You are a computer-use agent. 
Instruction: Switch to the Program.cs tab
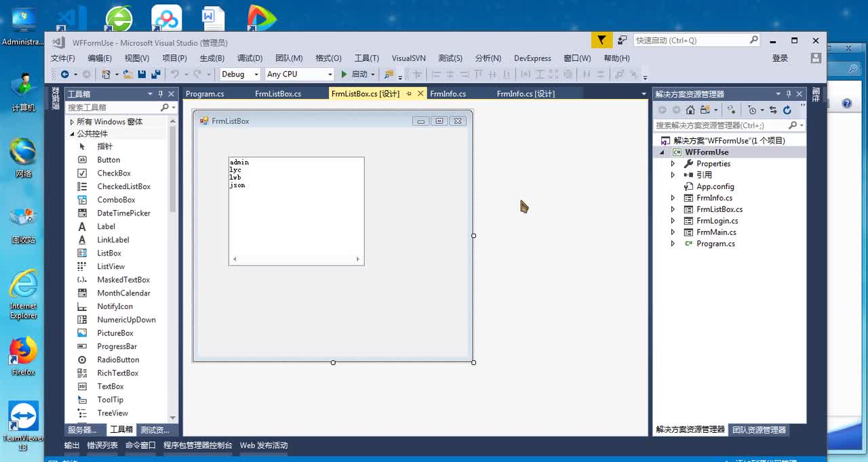pyautogui.click(x=205, y=93)
